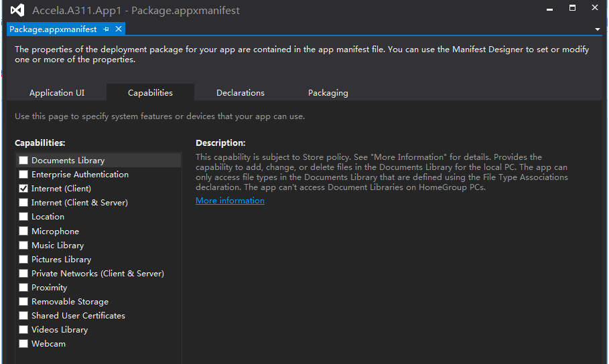Screen dimensions: 609x364
Task: Click the Package.appxmanifest document tab title
Action: click(53, 29)
